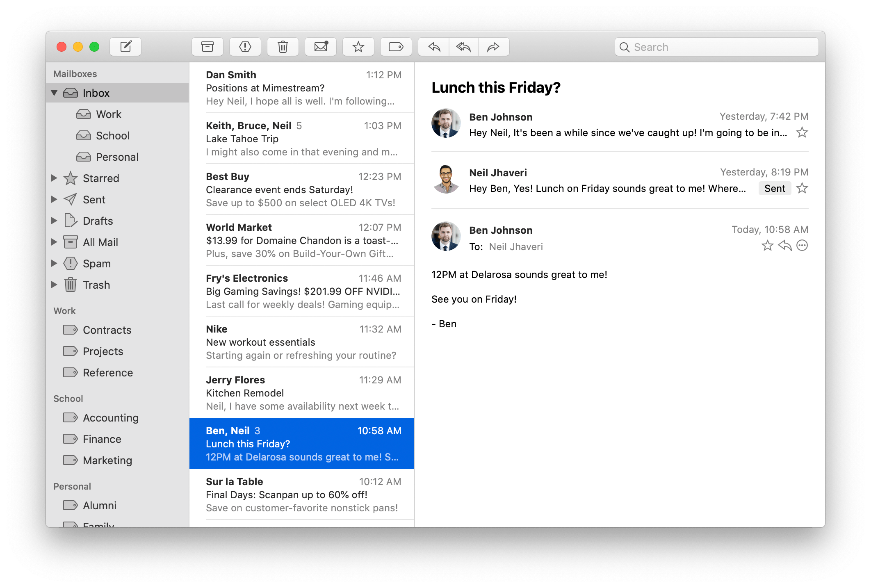This screenshot has height=588, width=871.
Task: Open the Inbox mailbox
Action: click(118, 93)
